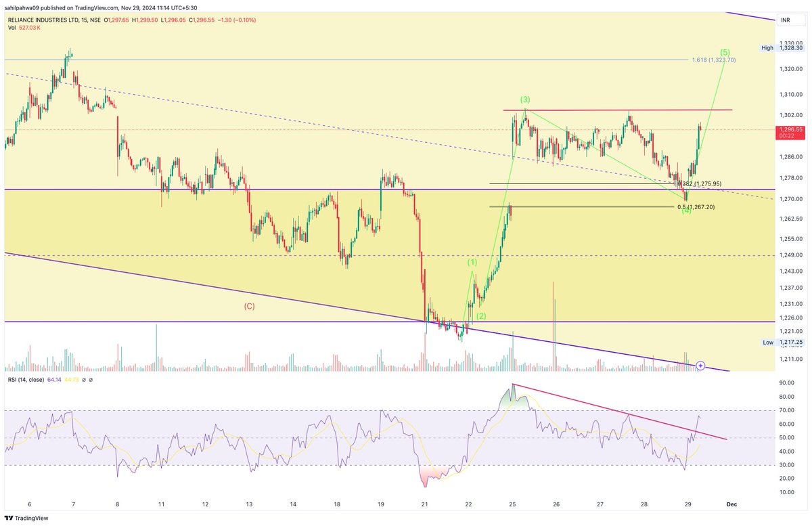Click the 1,211.00 price axis label
Viewport: 812px width, 526px height.
791,359
